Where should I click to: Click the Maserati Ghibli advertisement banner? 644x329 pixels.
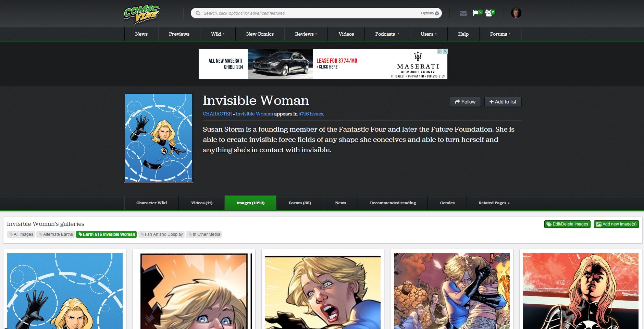323,64
